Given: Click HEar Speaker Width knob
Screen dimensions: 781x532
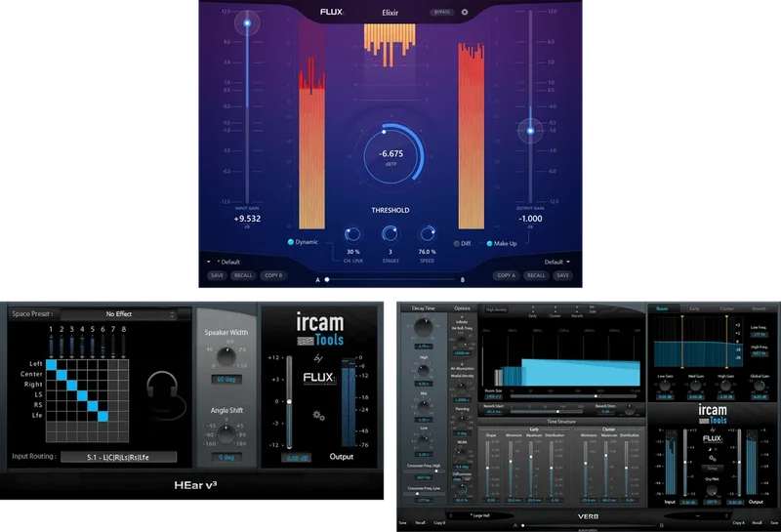Looking at the screenshot, I should click(x=226, y=356).
